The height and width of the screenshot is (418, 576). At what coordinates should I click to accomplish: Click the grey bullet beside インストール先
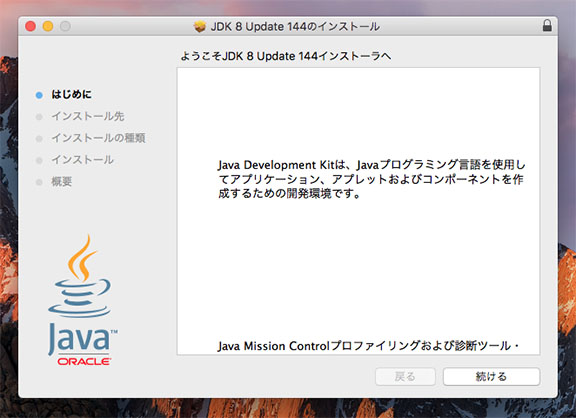(39, 117)
